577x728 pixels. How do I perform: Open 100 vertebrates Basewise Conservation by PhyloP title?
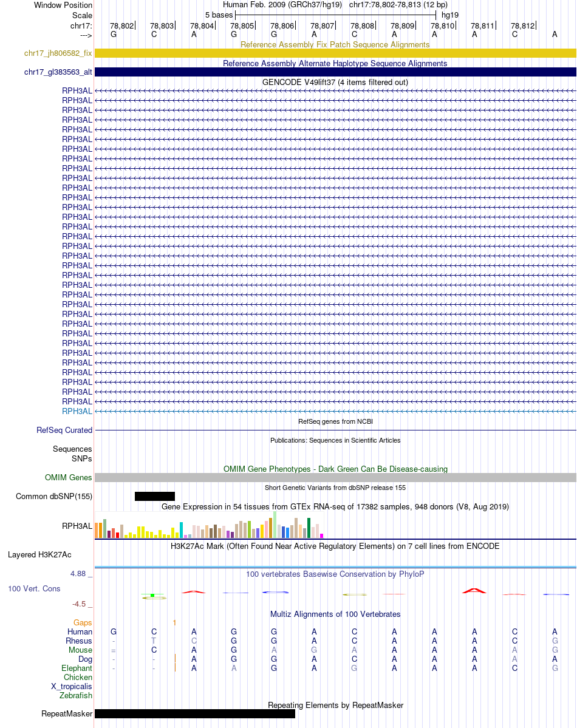tap(335, 574)
